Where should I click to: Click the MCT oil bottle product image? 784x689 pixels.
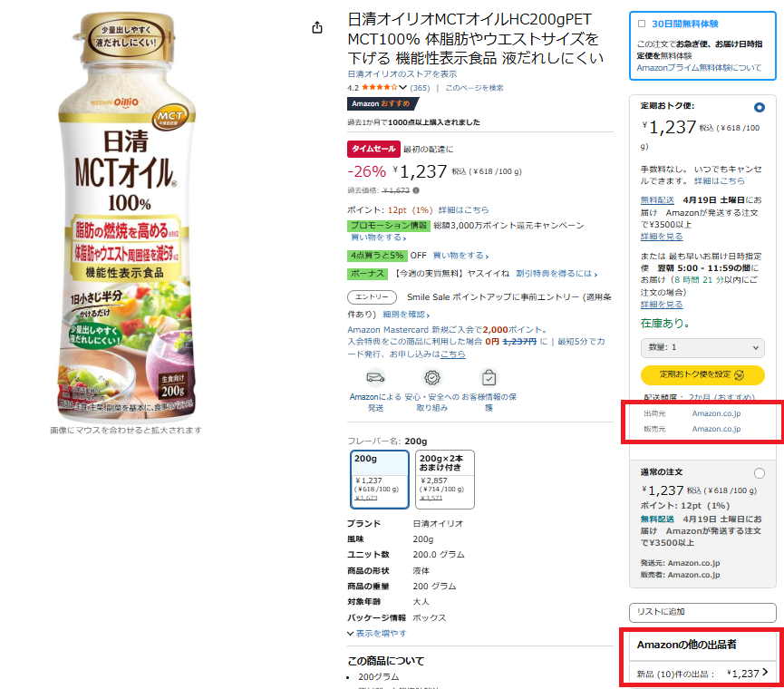[x=127, y=216]
